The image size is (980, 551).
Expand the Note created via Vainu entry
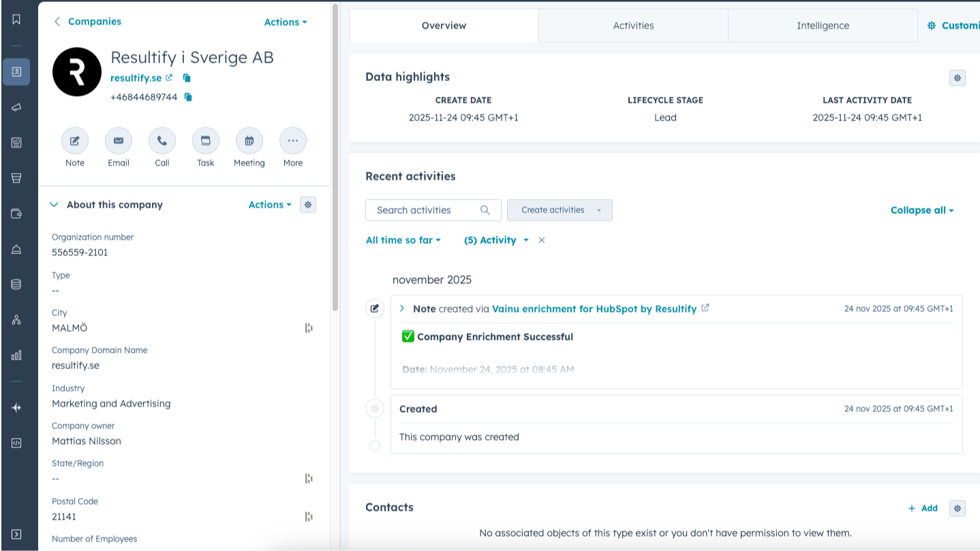pyautogui.click(x=402, y=308)
